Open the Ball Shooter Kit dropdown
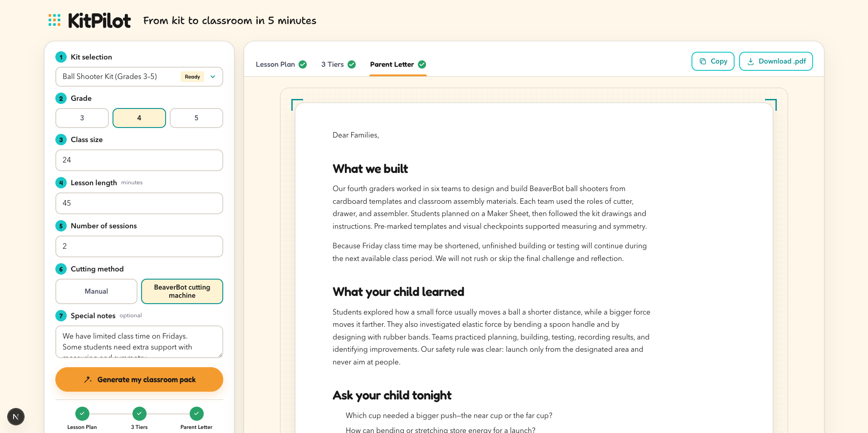The image size is (868, 433). point(139,77)
